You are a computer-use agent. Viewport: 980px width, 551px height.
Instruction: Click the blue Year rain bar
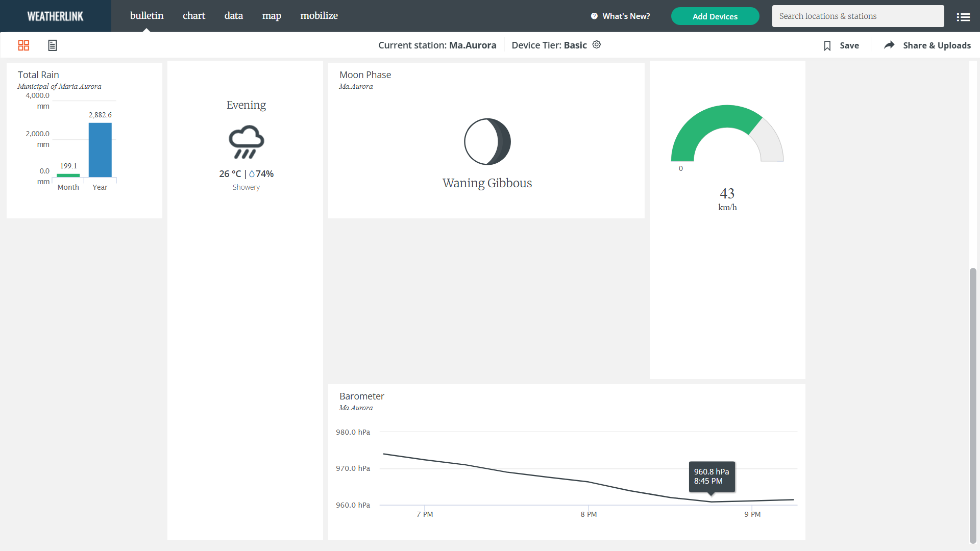click(x=100, y=150)
